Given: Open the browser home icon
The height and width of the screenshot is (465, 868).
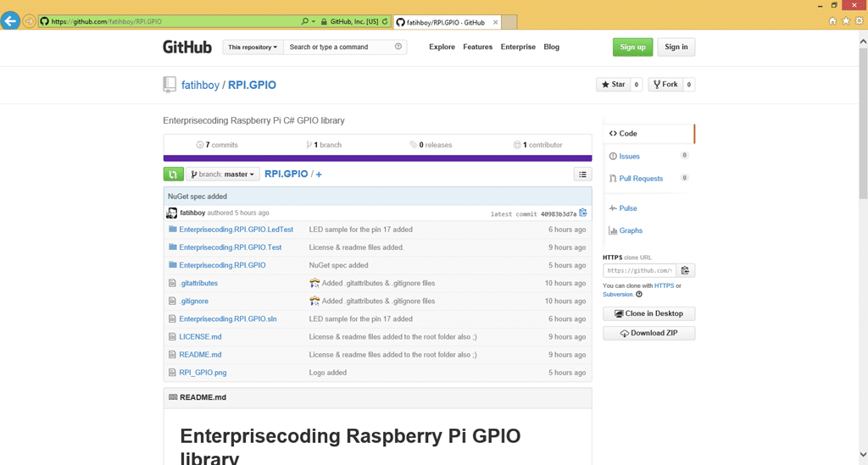Looking at the screenshot, I should pyautogui.click(x=832, y=21).
